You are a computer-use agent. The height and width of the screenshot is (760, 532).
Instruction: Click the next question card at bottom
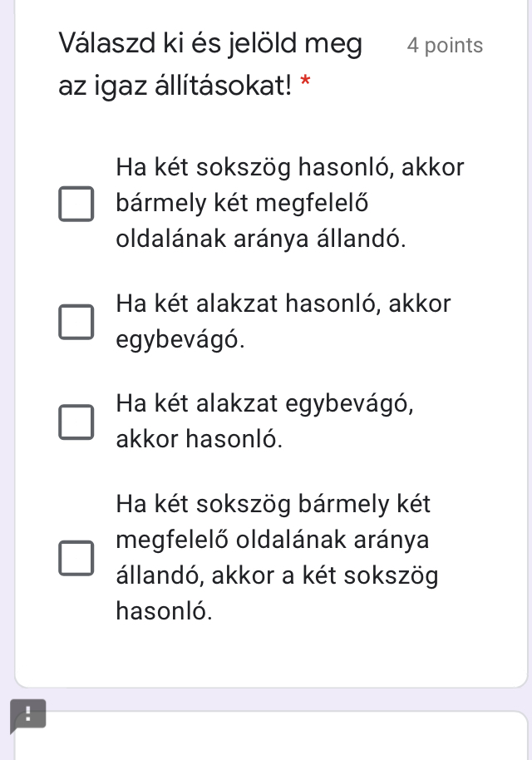tap(274, 738)
